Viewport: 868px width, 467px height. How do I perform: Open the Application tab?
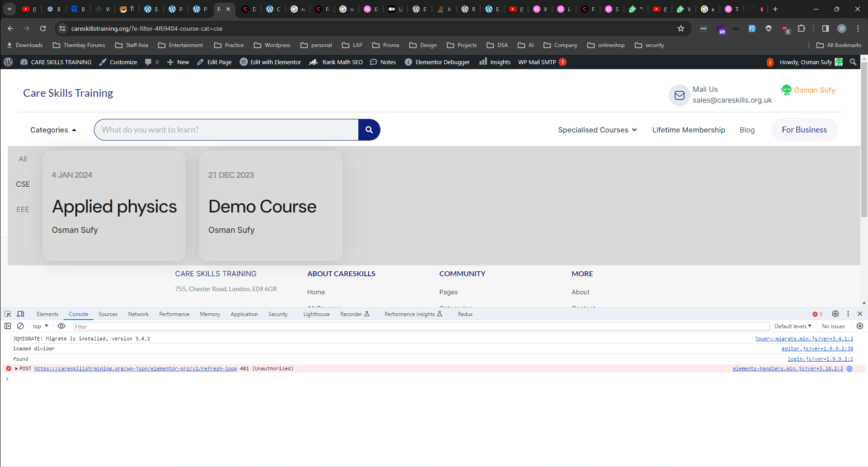[x=244, y=314]
